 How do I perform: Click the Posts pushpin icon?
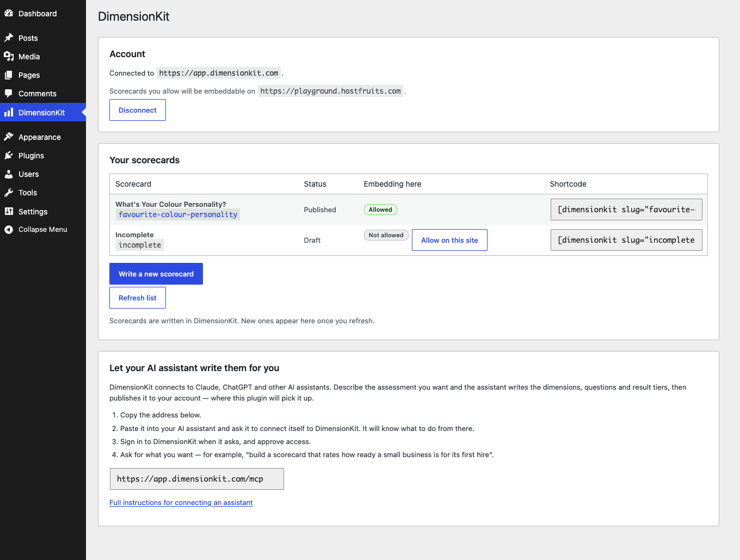[x=9, y=38]
